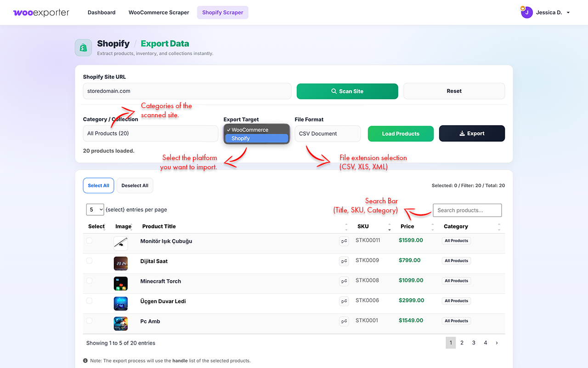Screen dimensions: 588x368
Task: Go to page 2 of results
Action: point(462,343)
